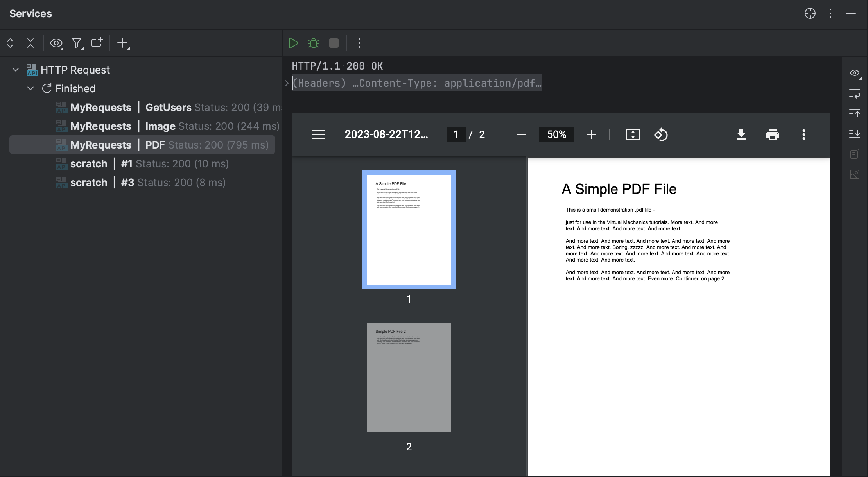Screen dimensions: 868x477
Task: Open page 2 thumbnail of the PDF
Action: [409, 377]
